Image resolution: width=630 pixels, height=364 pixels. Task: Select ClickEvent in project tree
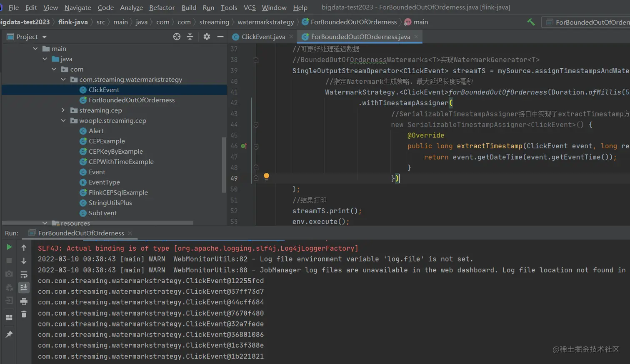click(x=104, y=90)
